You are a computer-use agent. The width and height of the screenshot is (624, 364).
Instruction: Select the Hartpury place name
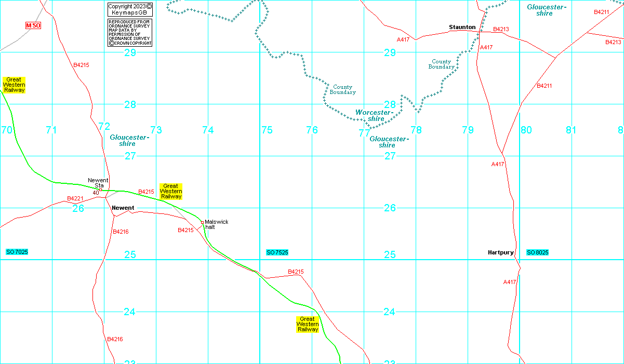pos(500,252)
